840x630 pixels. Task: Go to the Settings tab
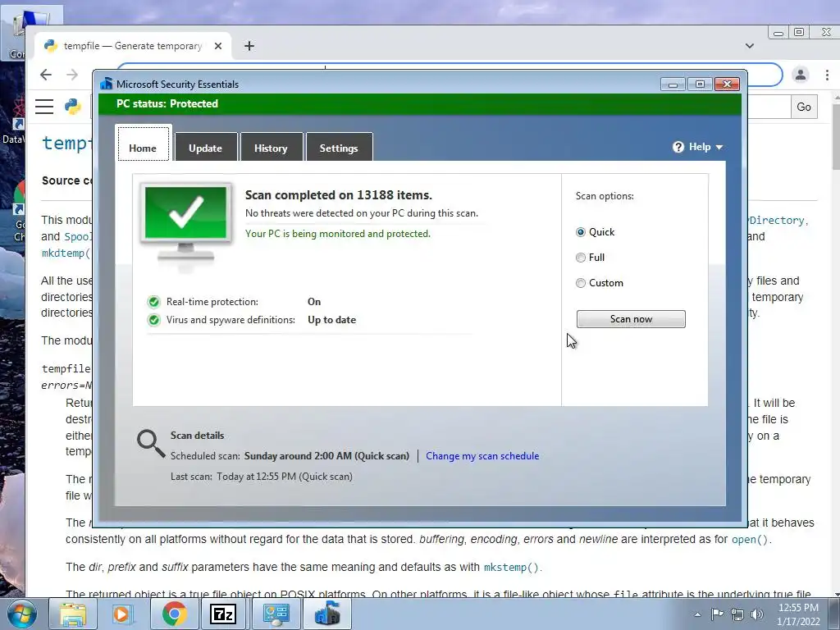pyautogui.click(x=339, y=148)
